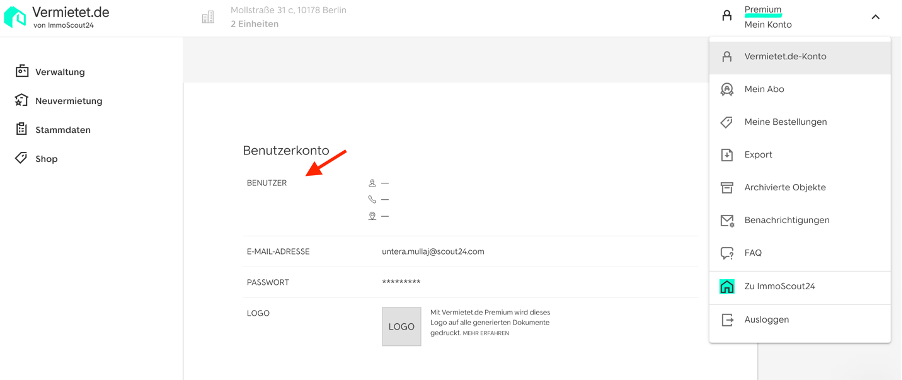The width and height of the screenshot is (902, 380).
Task: Go to Zu ImmoScout24 entry
Action: coord(800,286)
